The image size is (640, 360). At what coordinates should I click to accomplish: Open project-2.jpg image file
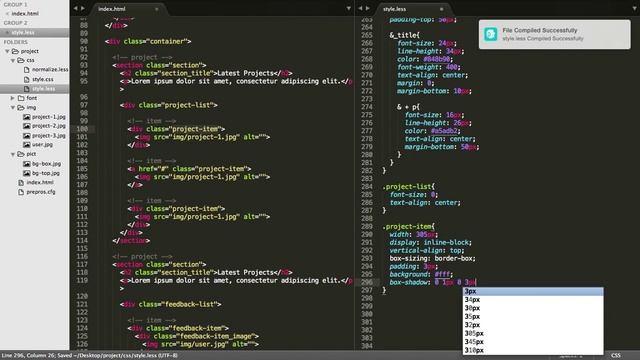pyautogui.click(x=49, y=126)
